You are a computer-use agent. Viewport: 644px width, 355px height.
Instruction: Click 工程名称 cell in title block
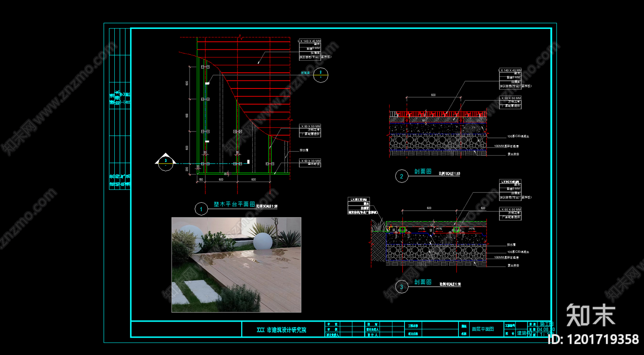413,326
